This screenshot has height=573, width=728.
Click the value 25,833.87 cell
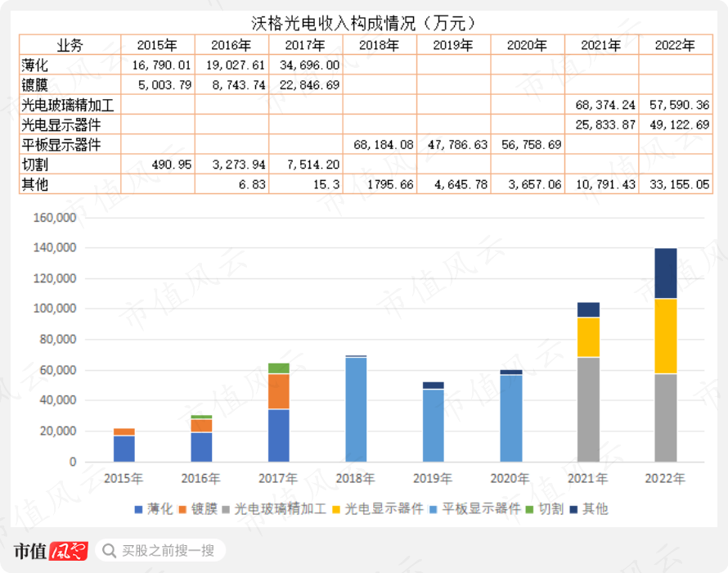pyautogui.click(x=602, y=124)
